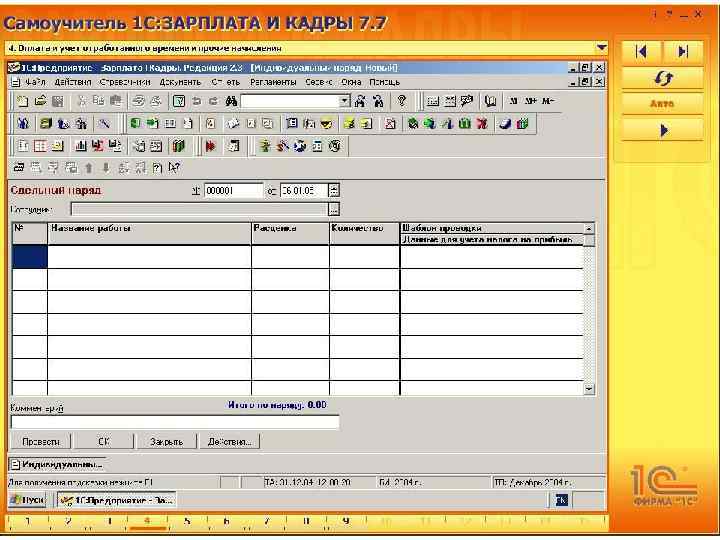Select the Количество column header
Screen dimensions: 720x540
tap(365, 233)
